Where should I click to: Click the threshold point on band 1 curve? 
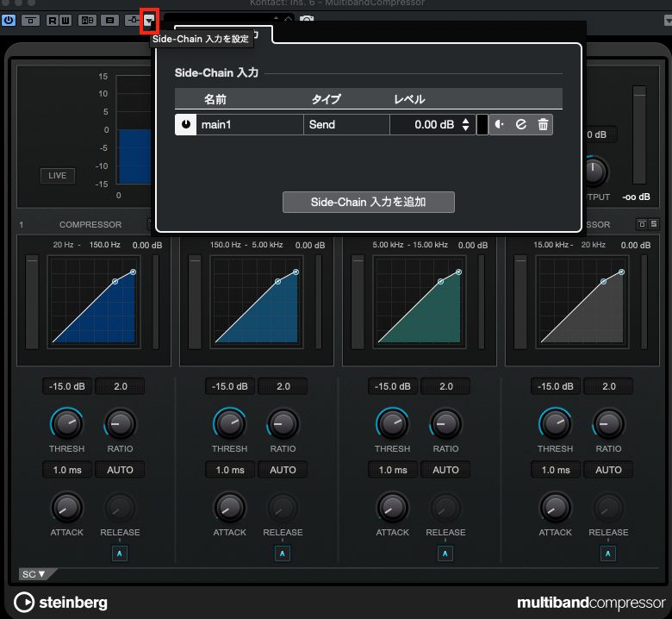pyautogui.click(x=115, y=281)
